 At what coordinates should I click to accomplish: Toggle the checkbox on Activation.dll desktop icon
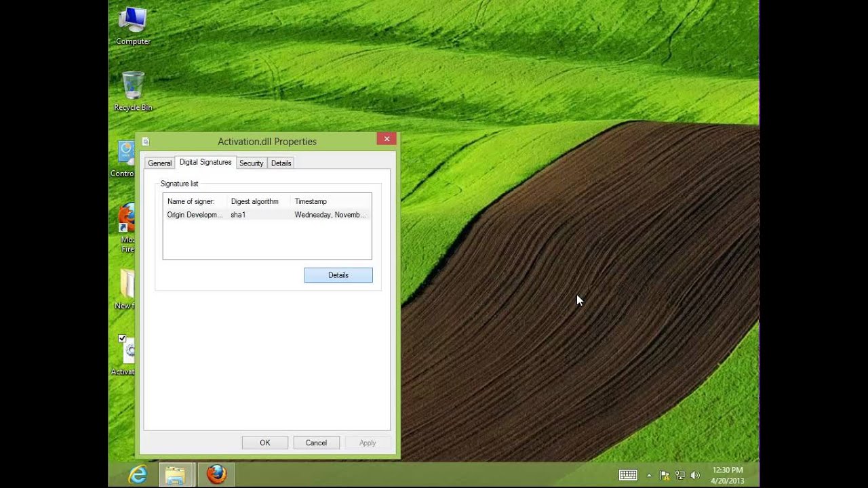click(x=122, y=338)
